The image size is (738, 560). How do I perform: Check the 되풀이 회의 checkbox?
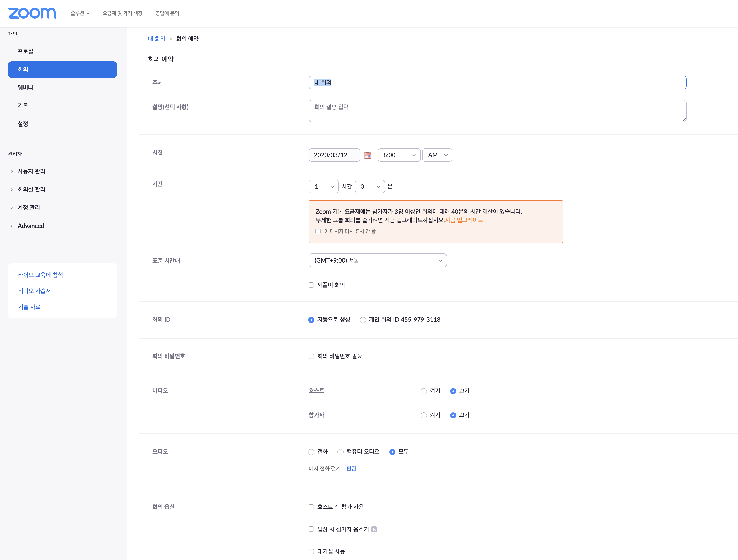coord(311,285)
